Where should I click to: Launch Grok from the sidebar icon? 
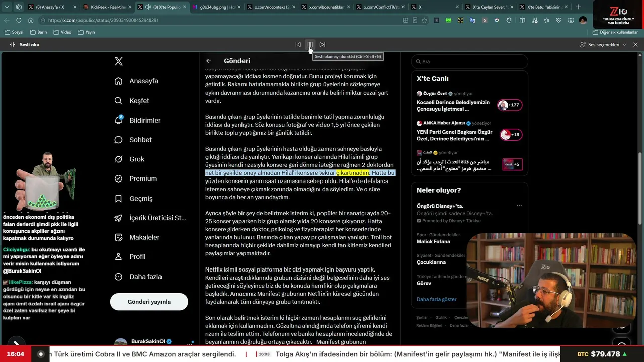[x=118, y=159]
